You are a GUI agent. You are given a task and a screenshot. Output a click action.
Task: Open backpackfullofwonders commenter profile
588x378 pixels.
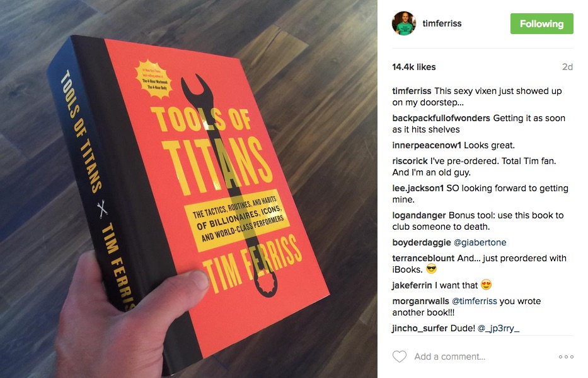pos(441,118)
